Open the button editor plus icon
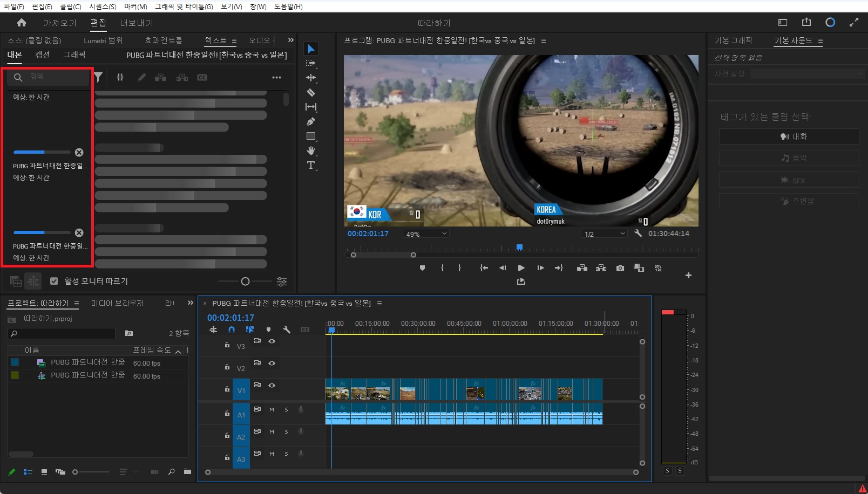 (x=688, y=275)
